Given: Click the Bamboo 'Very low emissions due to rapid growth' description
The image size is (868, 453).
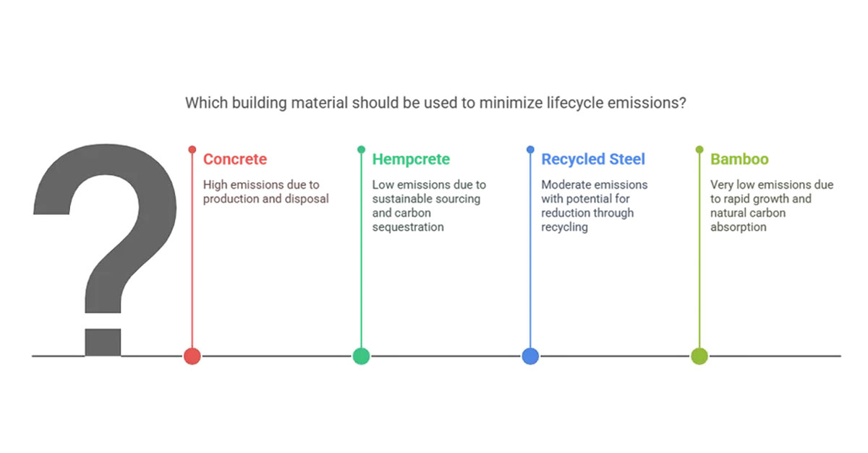Looking at the screenshot, I should [x=772, y=206].
